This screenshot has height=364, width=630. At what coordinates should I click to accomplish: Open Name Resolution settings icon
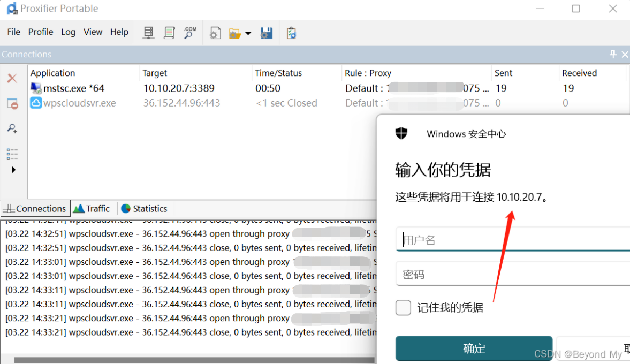tap(190, 33)
